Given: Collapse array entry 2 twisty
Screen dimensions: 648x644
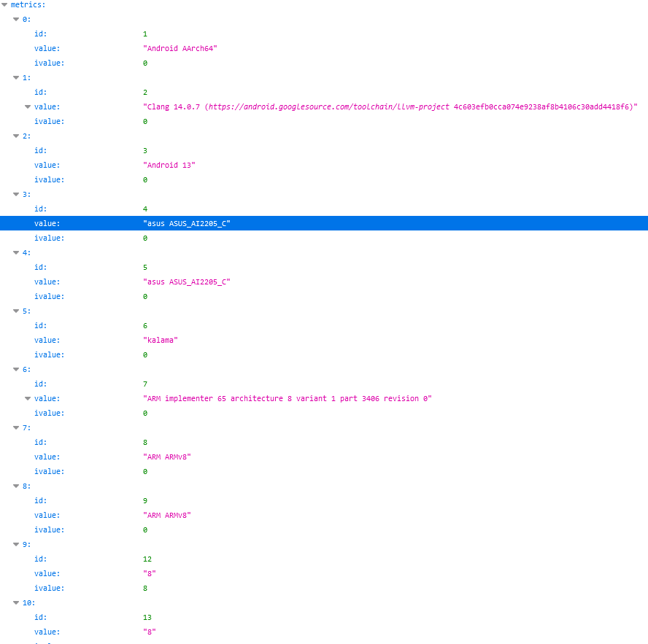Looking at the screenshot, I should [x=16, y=136].
